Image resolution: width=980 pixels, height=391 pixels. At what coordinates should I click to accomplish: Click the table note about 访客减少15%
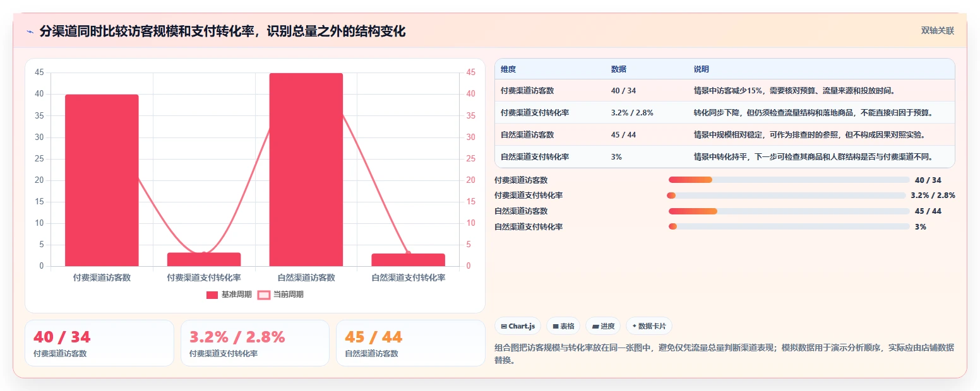[794, 90]
